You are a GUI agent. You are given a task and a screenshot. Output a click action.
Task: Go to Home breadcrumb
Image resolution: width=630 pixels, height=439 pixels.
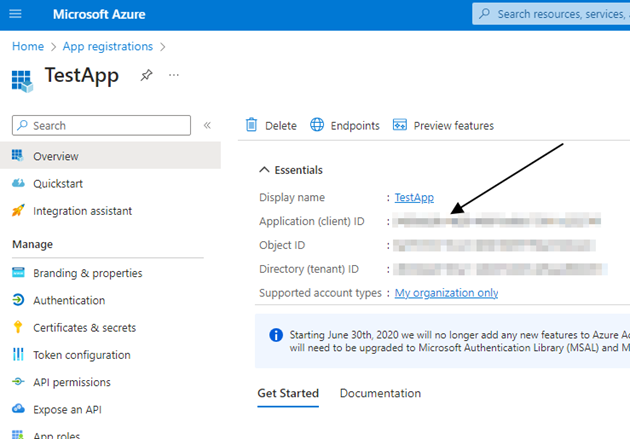pos(28,47)
